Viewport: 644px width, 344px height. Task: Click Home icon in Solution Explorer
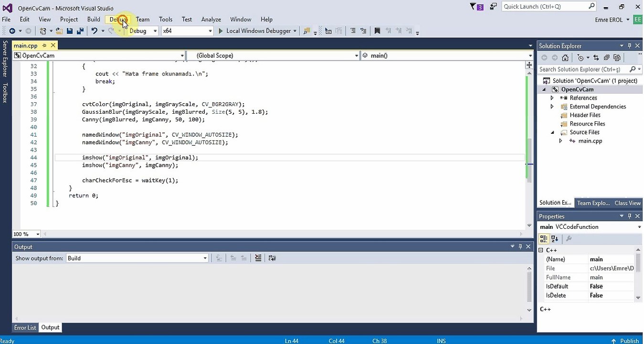pyautogui.click(x=565, y=58)
